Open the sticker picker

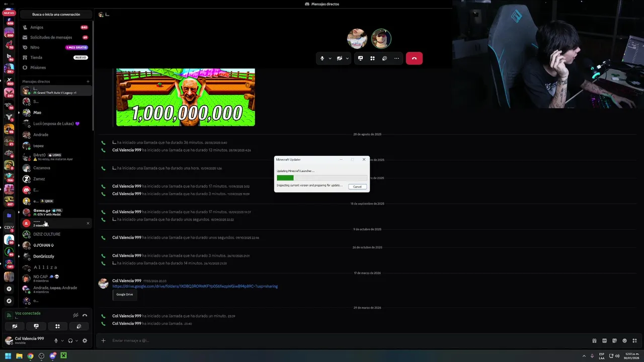tap(614, 340)
